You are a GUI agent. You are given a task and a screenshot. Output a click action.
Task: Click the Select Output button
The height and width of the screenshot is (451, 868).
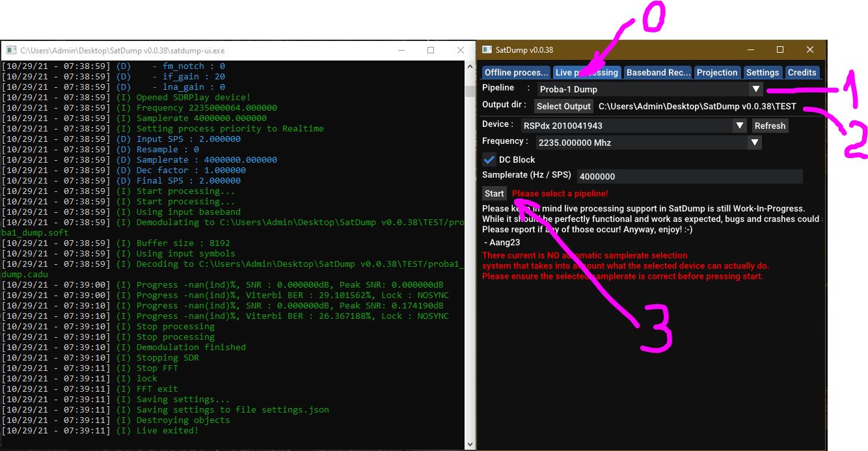coord(563,106)
